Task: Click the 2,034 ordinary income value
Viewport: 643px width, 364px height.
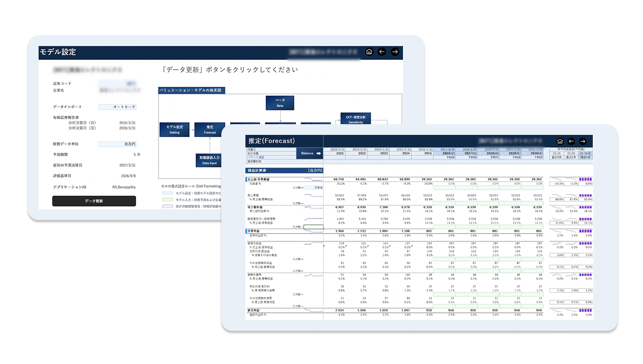Action: tap(339, 310)
